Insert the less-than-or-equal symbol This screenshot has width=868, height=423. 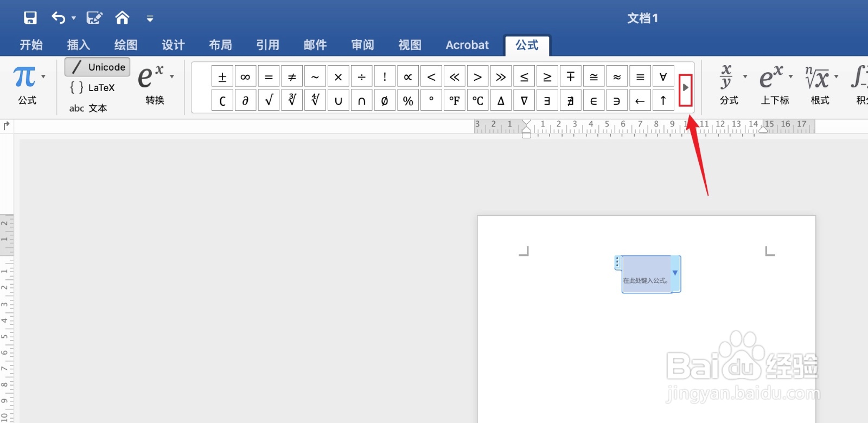(524, 76)
